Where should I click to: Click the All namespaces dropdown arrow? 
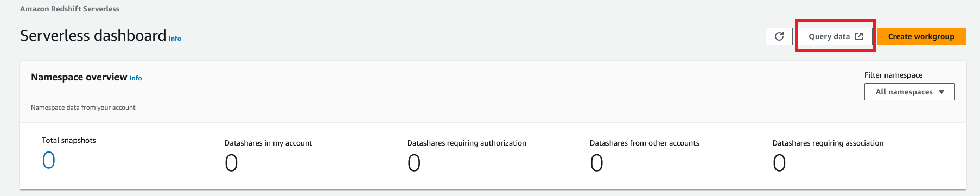941,92
